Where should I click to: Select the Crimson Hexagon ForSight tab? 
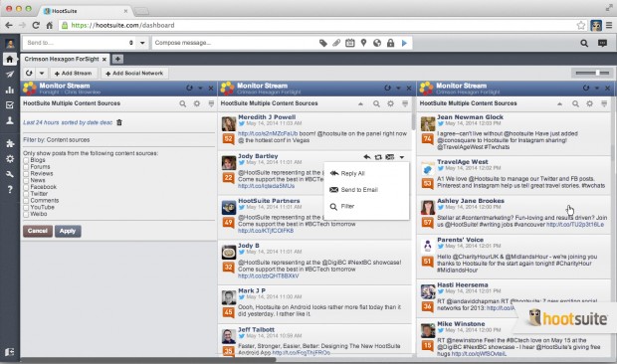(x=62, y=59)
